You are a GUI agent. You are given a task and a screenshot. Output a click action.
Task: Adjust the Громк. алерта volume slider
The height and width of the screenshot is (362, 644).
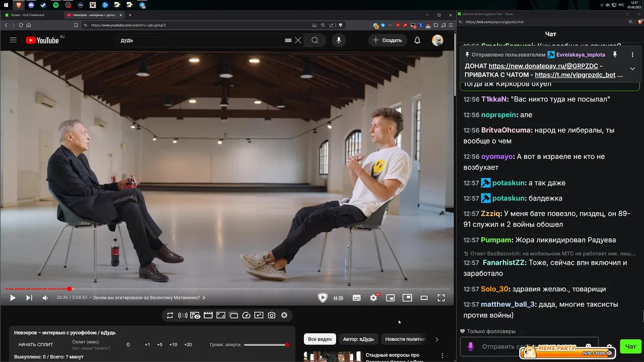tap(266, 344)
